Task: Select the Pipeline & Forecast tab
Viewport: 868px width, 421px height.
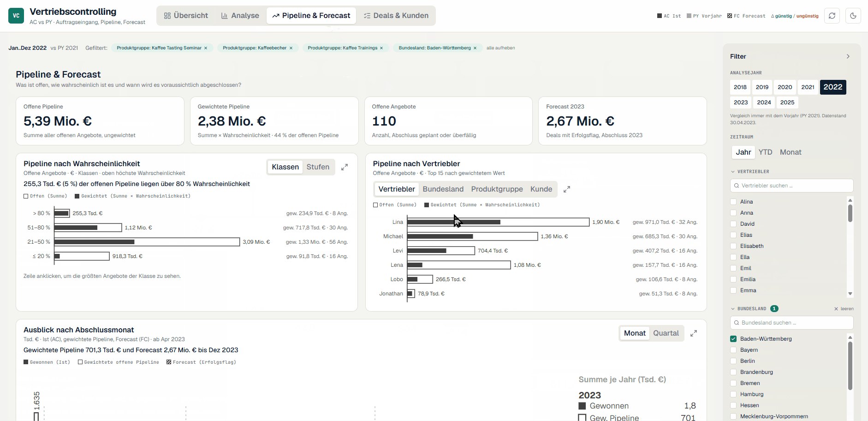Action: point(311,16)
